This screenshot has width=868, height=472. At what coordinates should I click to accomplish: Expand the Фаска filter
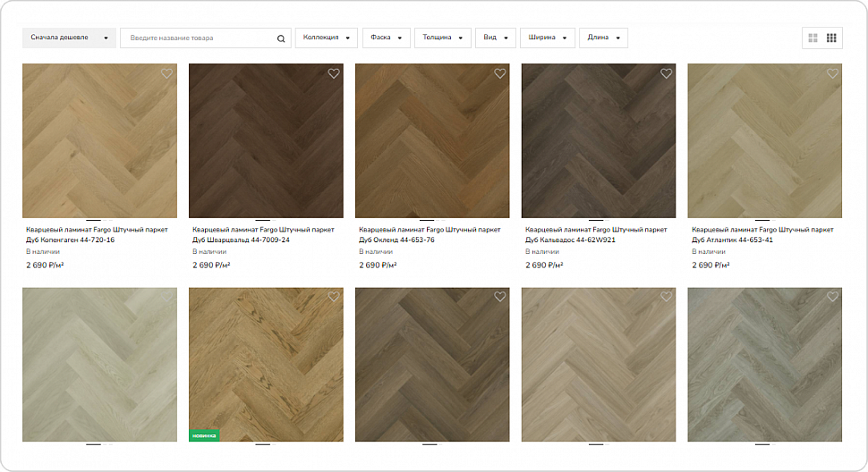tap(386, 38)
